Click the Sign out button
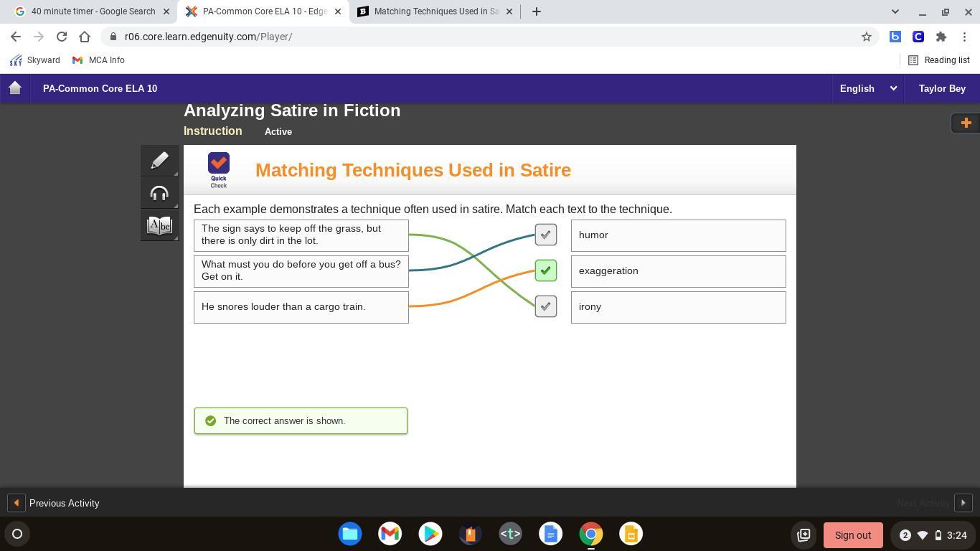Screen dimensions: 980x551 (853, 535)
